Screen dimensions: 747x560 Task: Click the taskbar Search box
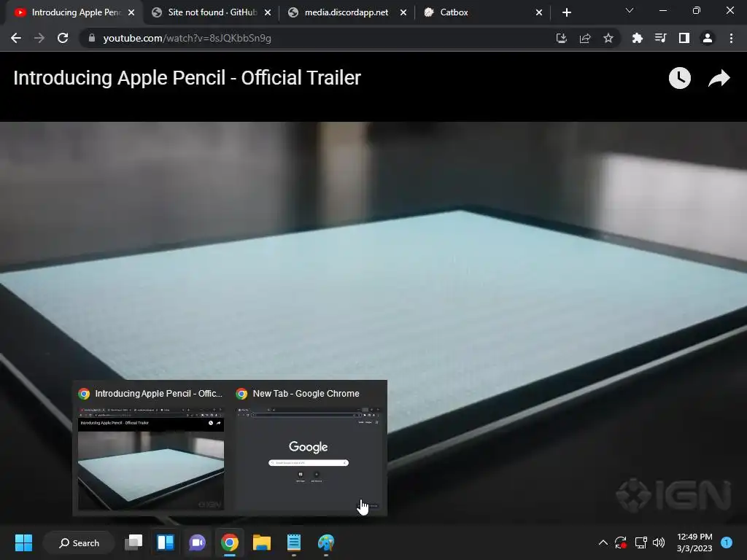pos(79,542)
